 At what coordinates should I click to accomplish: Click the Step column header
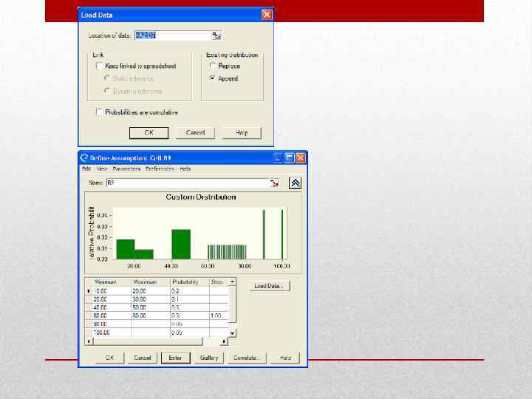(x=219, y=282)
